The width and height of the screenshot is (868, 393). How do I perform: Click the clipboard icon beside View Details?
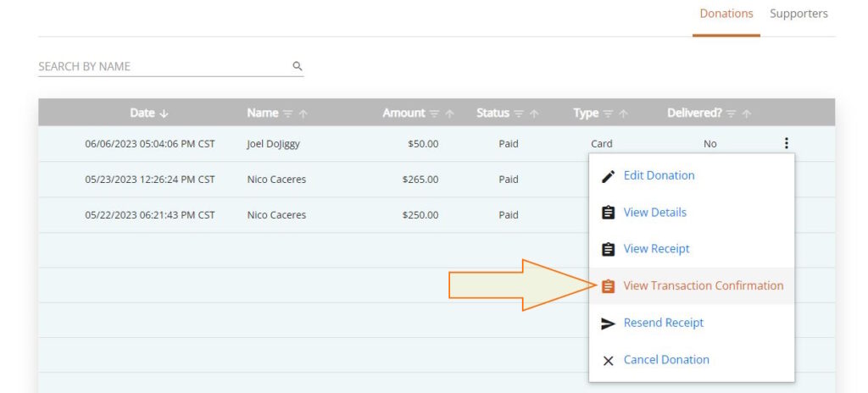[608, 213]
